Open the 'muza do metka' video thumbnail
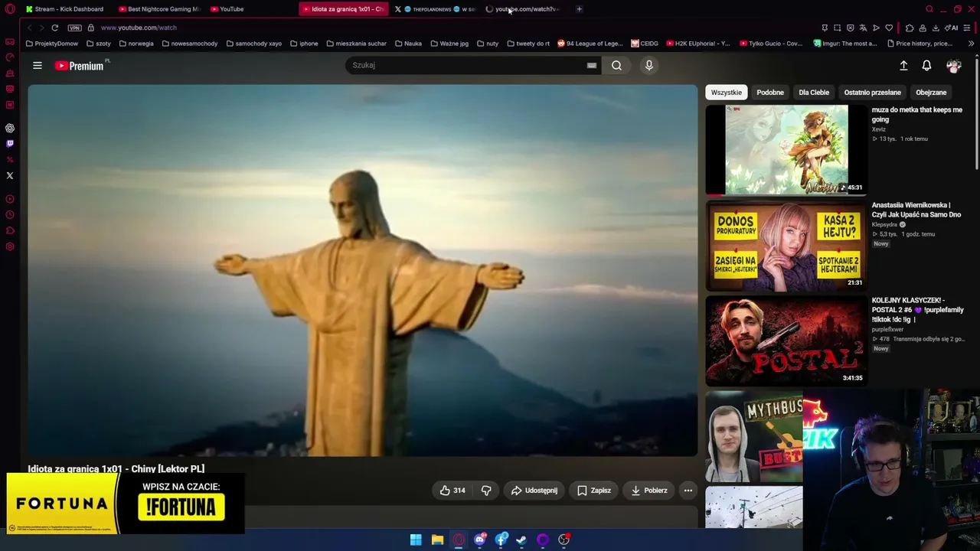Screen dimensions: 980x551 coord(786,150)
